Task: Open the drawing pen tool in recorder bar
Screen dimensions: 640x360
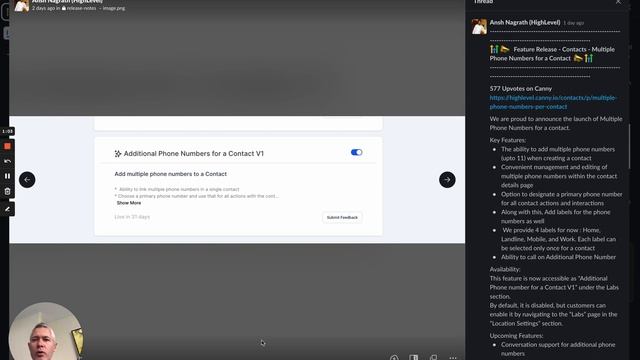Action: (7, 209)
